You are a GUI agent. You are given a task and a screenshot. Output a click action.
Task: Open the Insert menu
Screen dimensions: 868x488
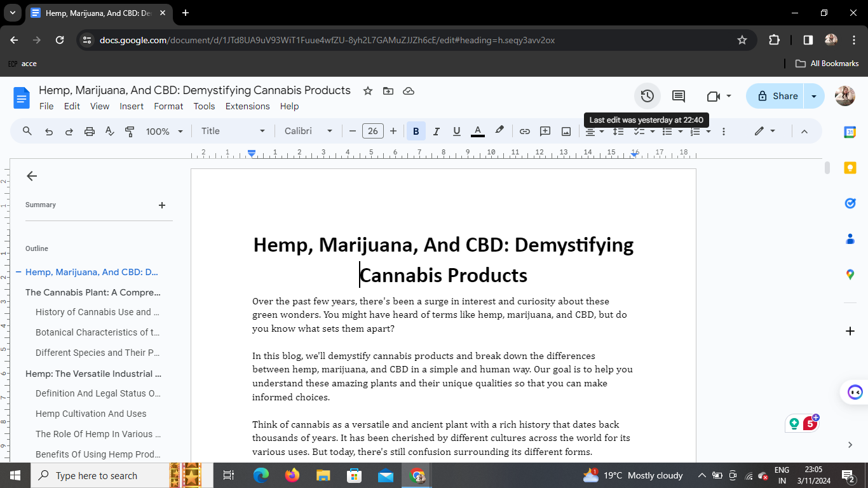(132, 106)
